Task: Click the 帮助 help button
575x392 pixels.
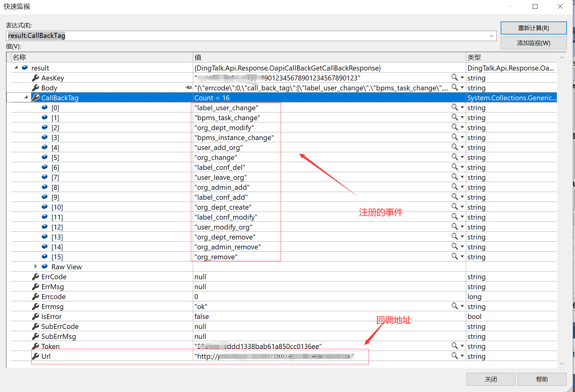Action: [x=542, y=379]
